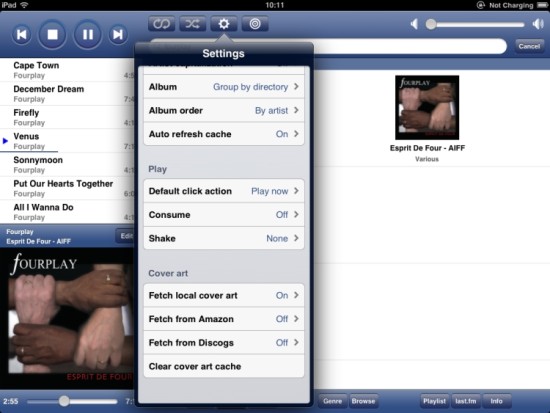The height and width of the screenshot is (413, 550).
Task: Toggle shuffle mode icon
Action: 193,24
